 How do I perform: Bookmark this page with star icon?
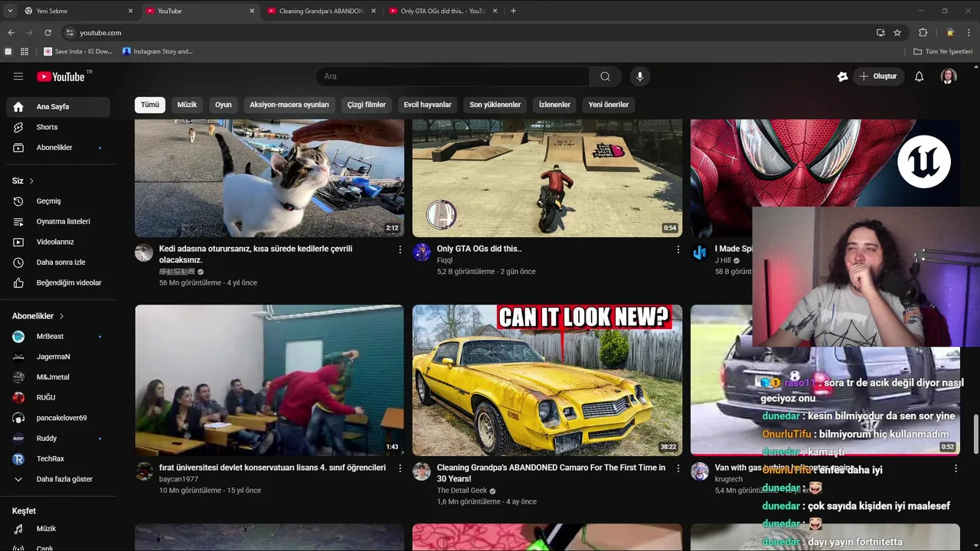click(897, 33)
